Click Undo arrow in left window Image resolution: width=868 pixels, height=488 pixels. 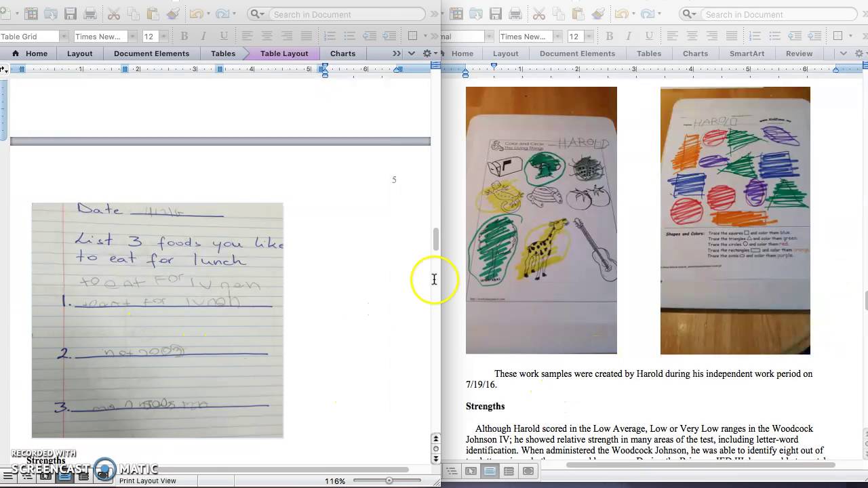tap(196, 14)
